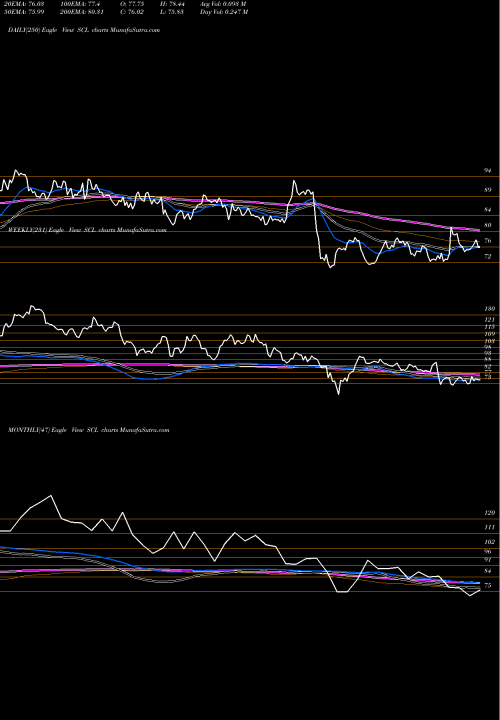The width and height of the screenshot is (500, 720).
Task: Click the 89 price label on daily axis
Action: (488, 190)
